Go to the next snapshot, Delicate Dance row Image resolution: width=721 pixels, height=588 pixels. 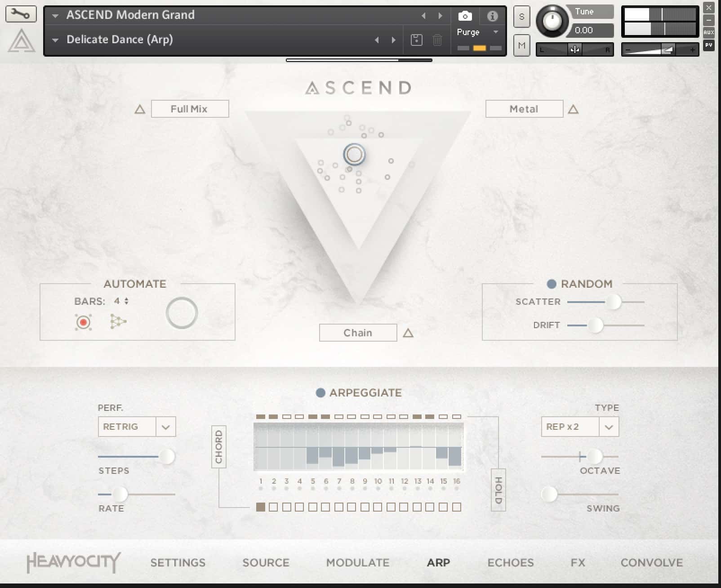[x=393, y=40]
